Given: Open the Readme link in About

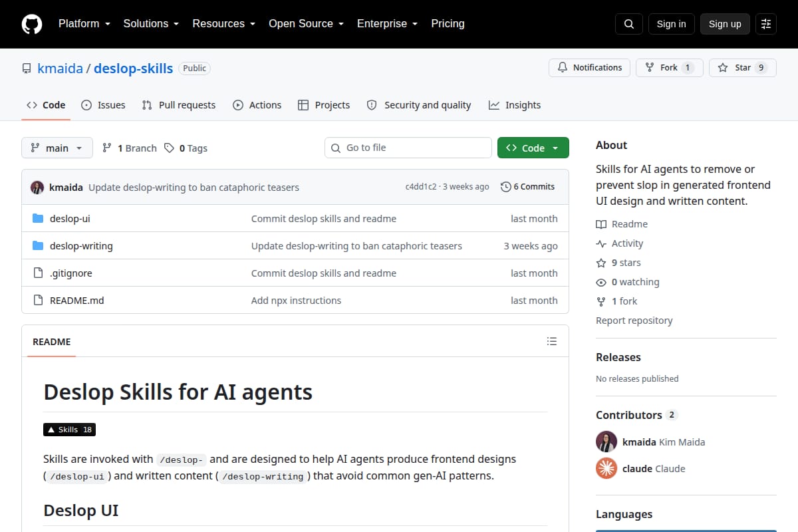Looking at the screenshot, I should tap(622, 224).
